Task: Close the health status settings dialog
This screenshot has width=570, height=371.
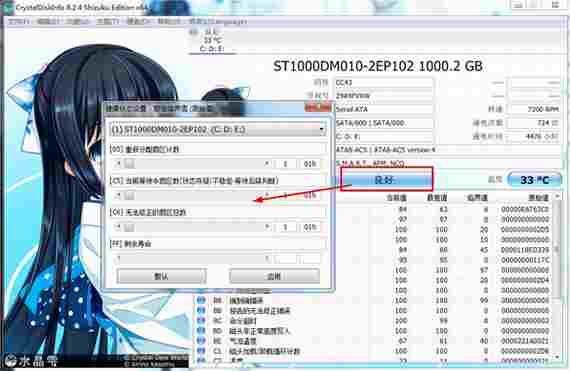Action: [318, 108]
